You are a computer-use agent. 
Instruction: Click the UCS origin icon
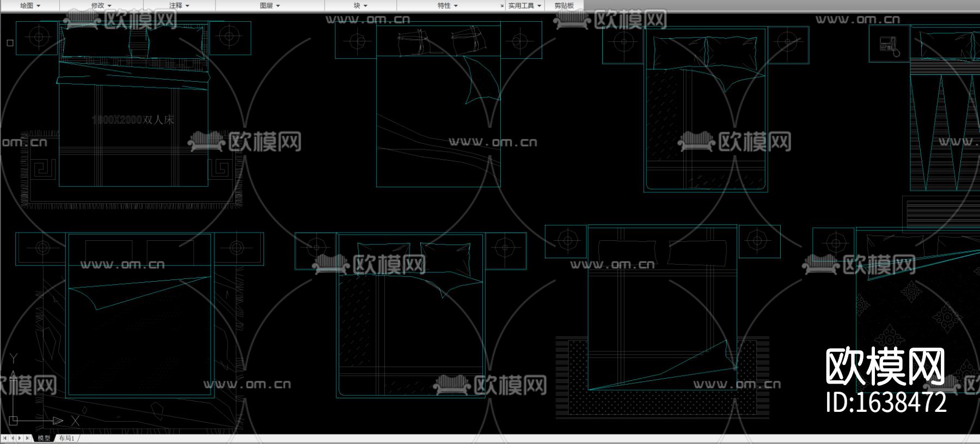(14, 420)
